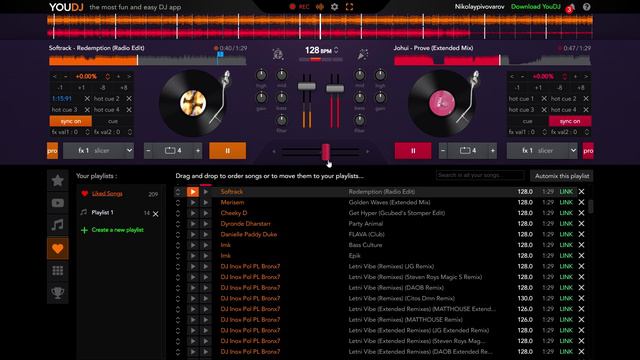Toggle sync on for left deck
640x360 pixels.
click(71, 121)
